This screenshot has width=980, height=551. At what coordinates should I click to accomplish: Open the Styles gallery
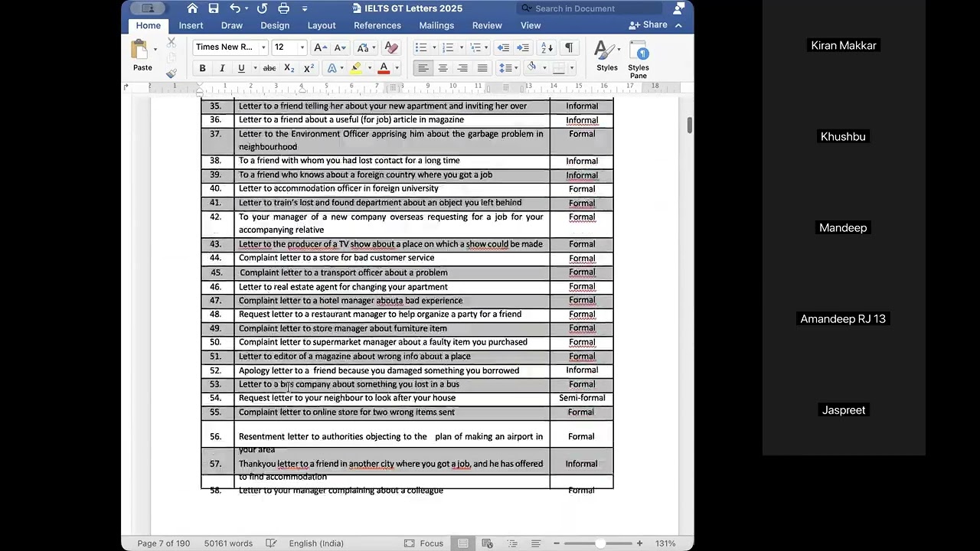click(607, 56)
